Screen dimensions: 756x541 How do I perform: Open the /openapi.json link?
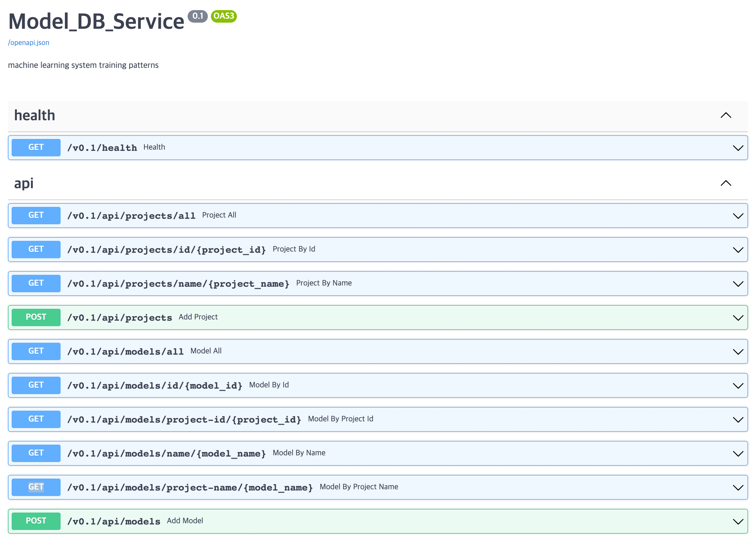[29, 43]
